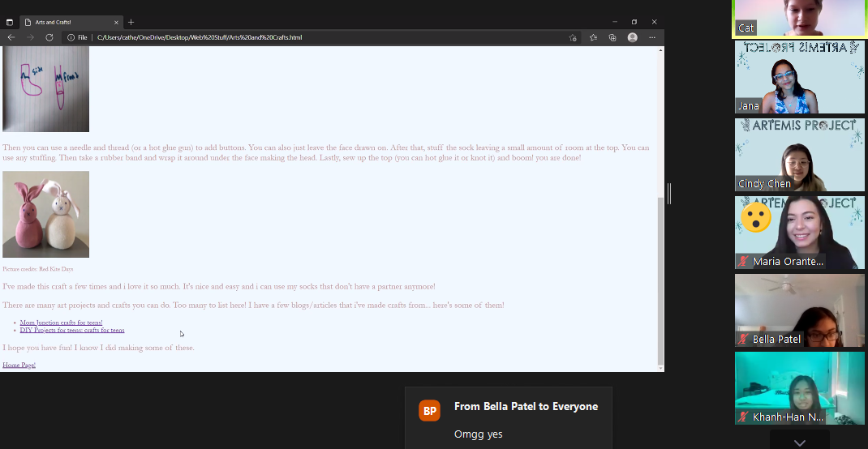Refresh the Arts and Crafts page
868x449 pixels.
pyautogui.click(x=49, y=37)
